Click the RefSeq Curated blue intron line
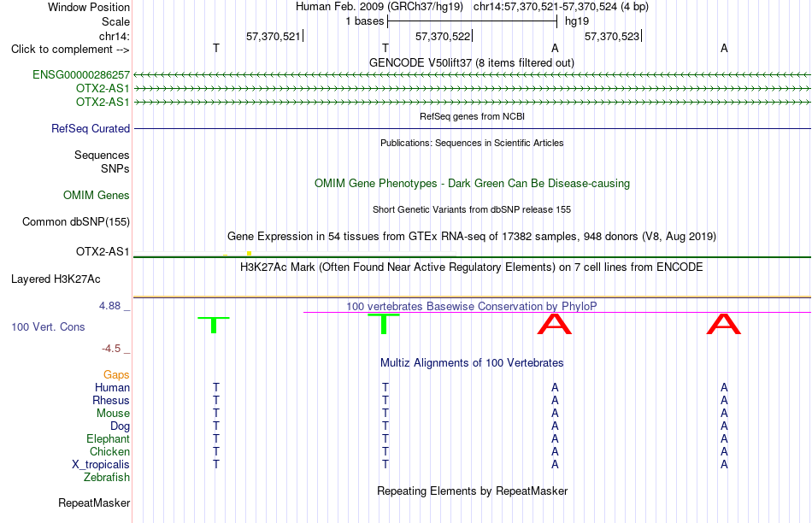 tap(473, 128)
